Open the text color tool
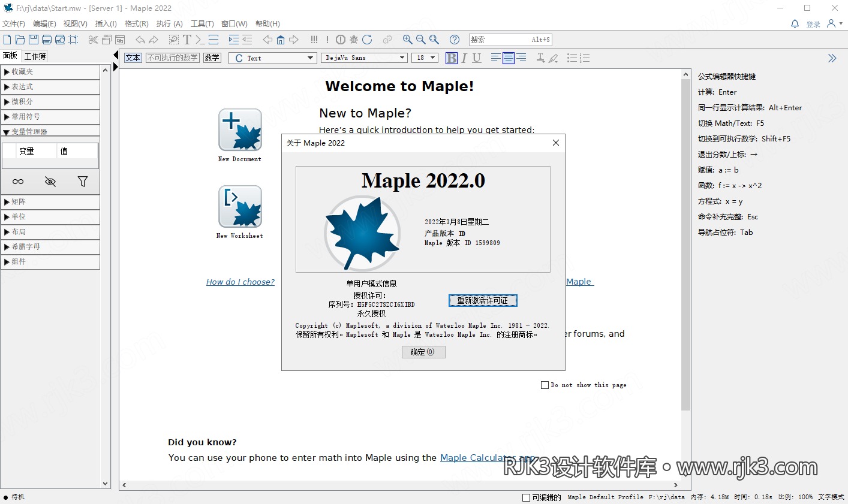This screenshot has height=504, width=848. coord(540,58)
